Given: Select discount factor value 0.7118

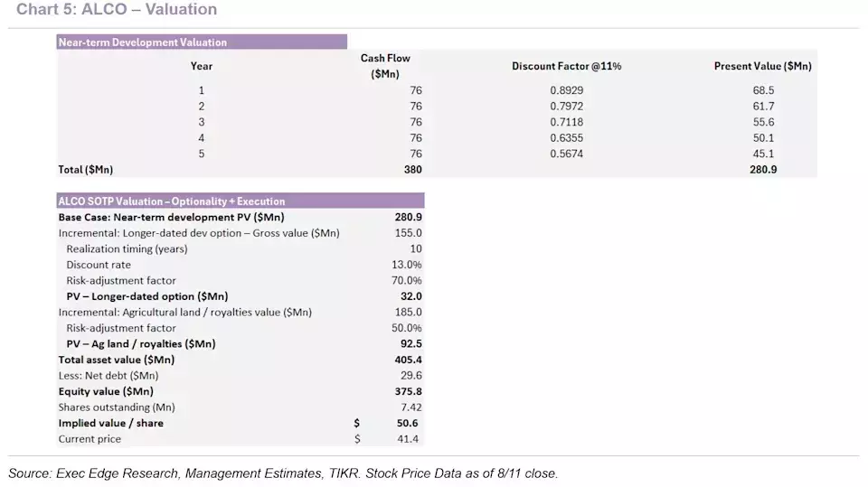Looking at the screenshot, I should point(566,122).
